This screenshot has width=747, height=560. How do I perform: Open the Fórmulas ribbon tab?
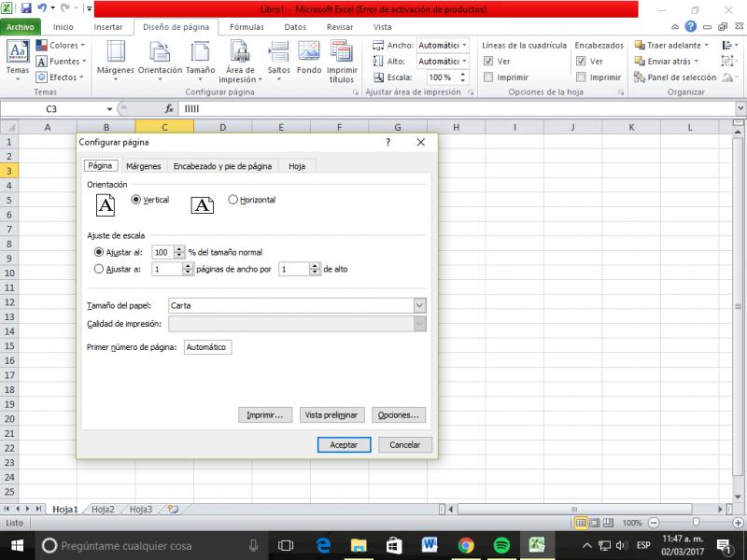[x=247, y=27]
